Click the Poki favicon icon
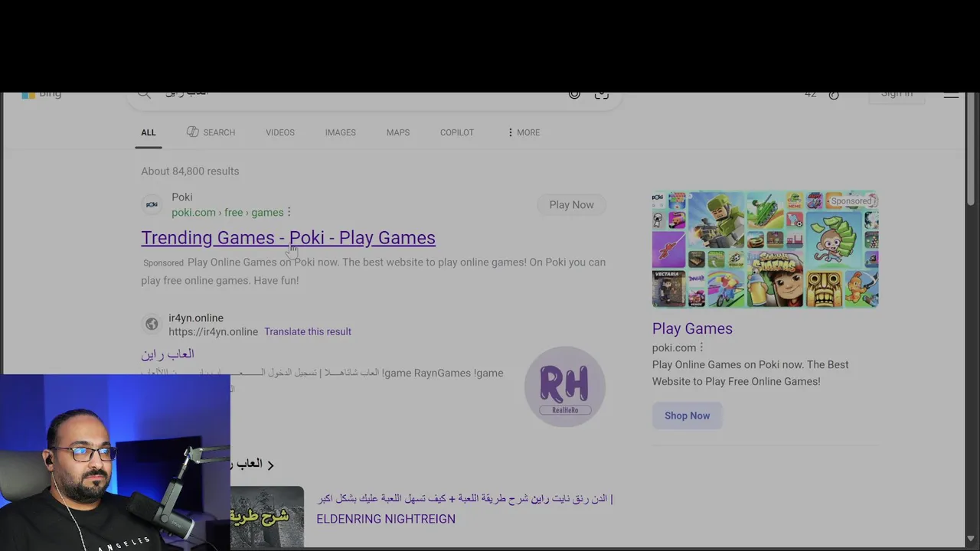 click(152, 204)
